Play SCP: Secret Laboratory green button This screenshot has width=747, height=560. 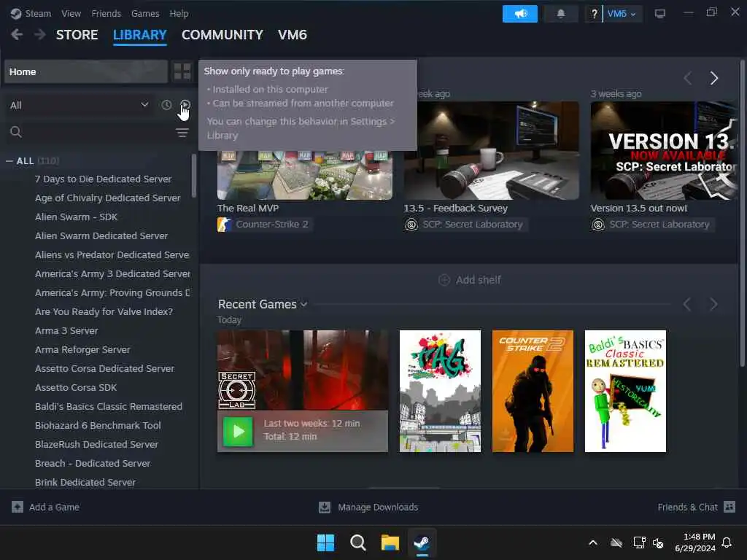coord(239,432)
